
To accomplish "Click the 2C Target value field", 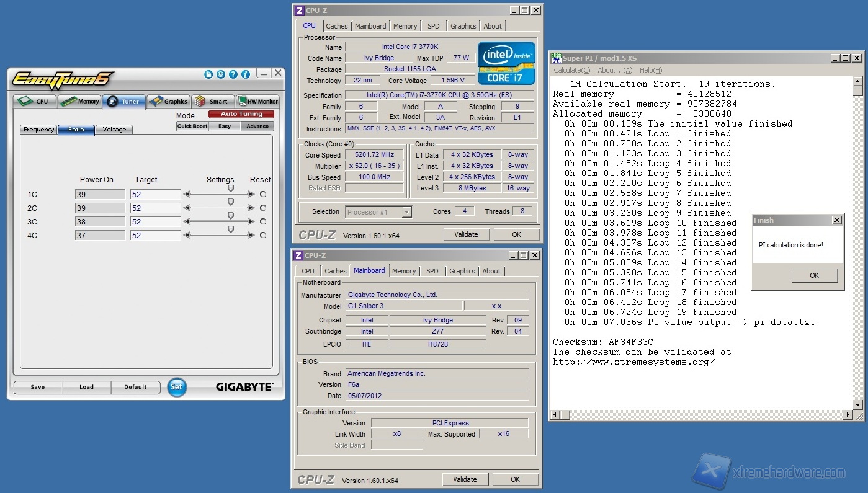I will click(x=155, y=208).
